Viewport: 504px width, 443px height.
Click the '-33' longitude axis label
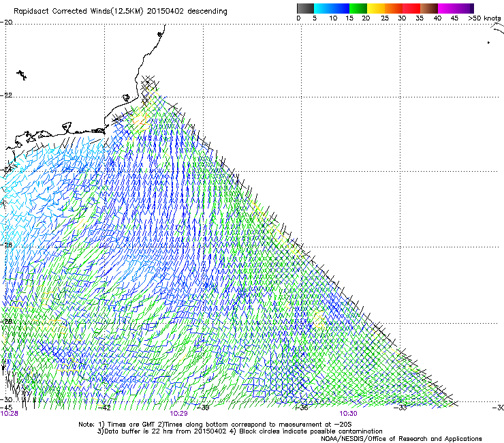pyautogui.click(x=400, y=408)
